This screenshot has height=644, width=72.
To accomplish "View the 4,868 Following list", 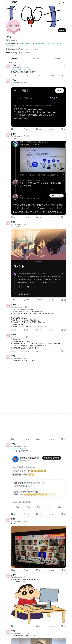I will pos(11,53).
